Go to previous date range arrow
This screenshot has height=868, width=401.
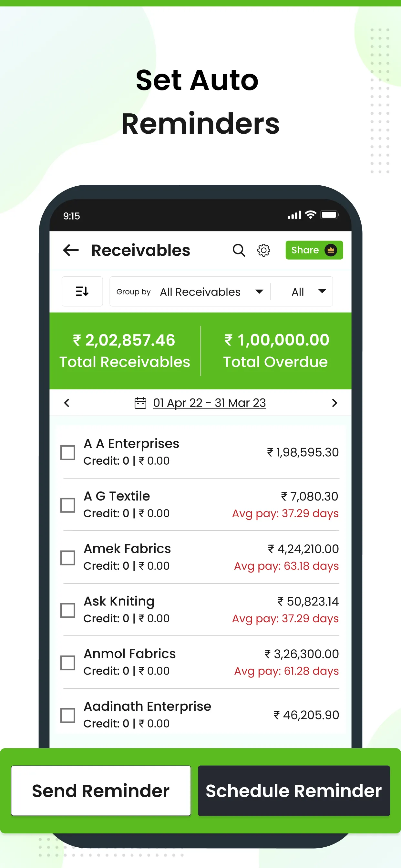67,403
